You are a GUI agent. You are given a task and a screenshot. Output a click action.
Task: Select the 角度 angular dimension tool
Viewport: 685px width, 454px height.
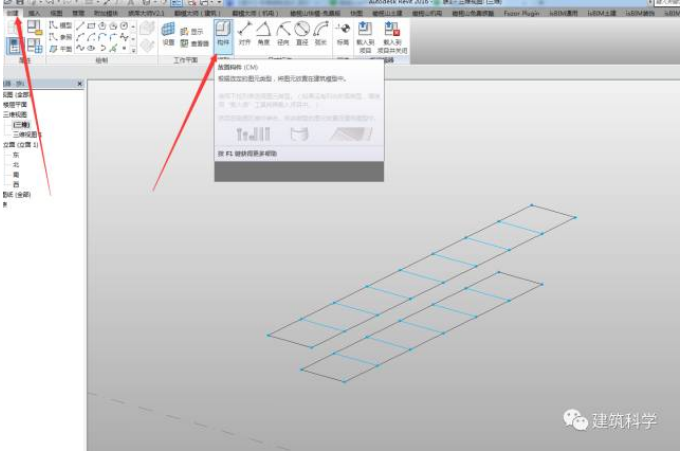coord(263,34)
